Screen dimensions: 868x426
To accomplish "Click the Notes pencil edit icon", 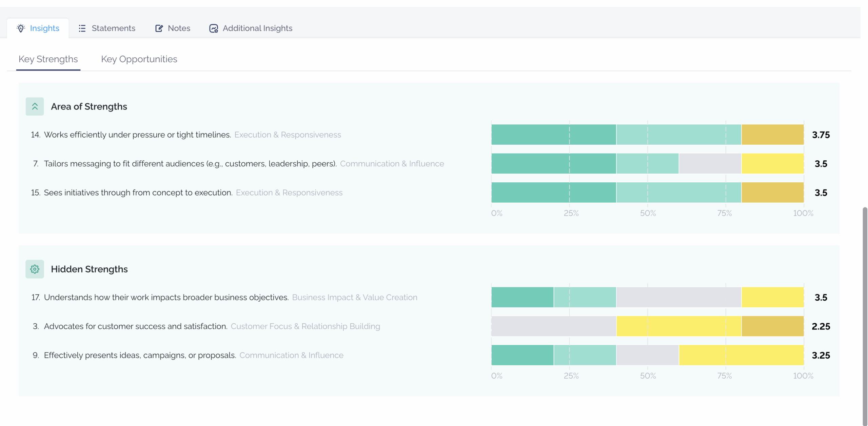I will (159, 28).
